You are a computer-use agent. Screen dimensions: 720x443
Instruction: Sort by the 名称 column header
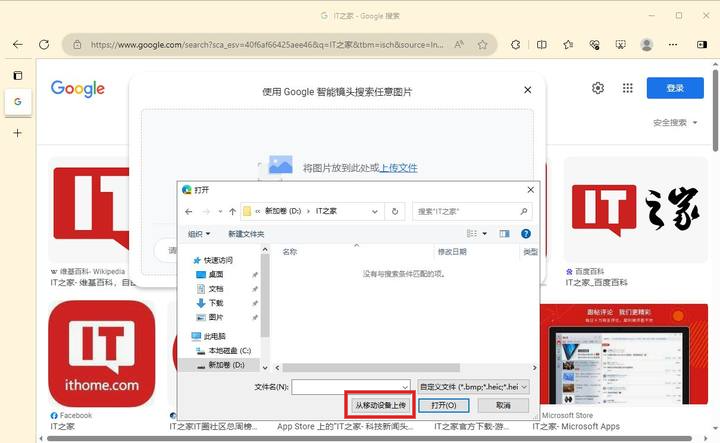pos(290,252)
